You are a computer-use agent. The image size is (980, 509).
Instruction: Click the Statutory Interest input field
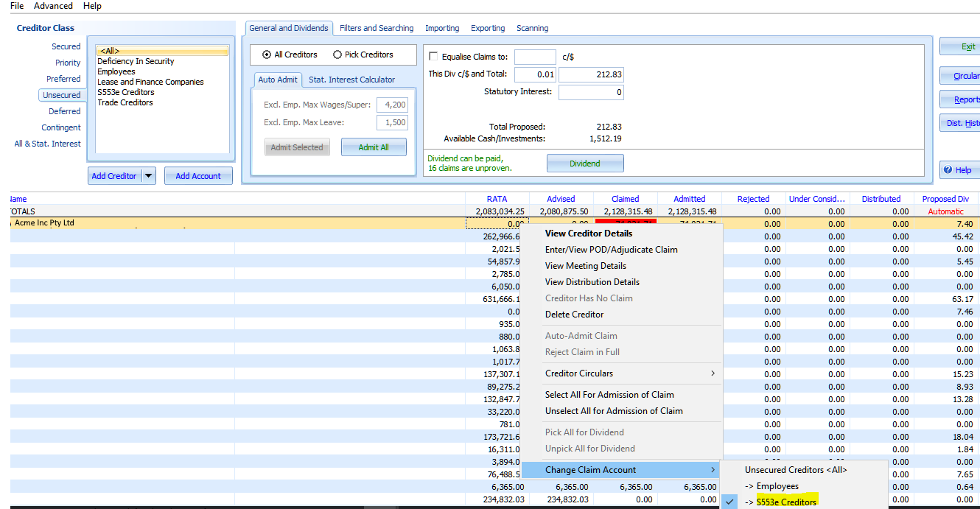591,93
